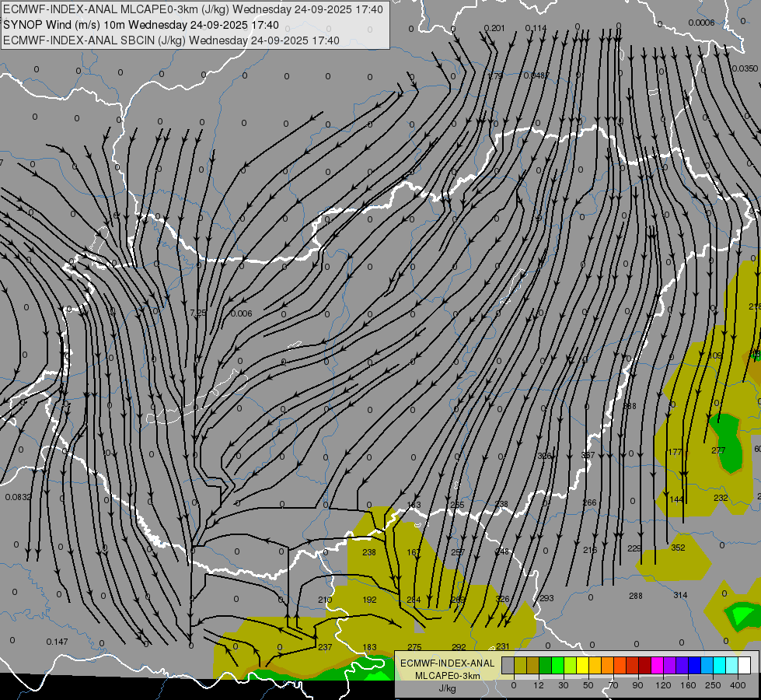Click the map value 210
The height and width of the screenshot is (700, 761).
click(x=325, y=600)
